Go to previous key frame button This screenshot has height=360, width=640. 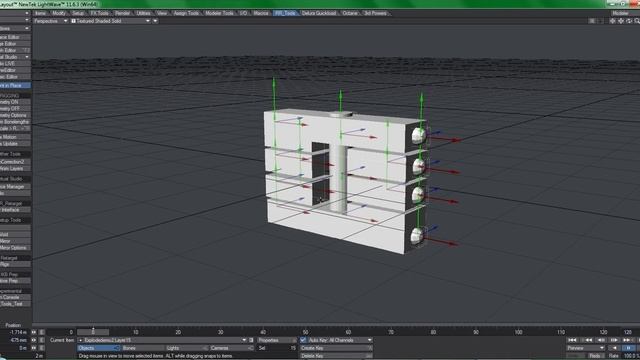tap(587, 340)
